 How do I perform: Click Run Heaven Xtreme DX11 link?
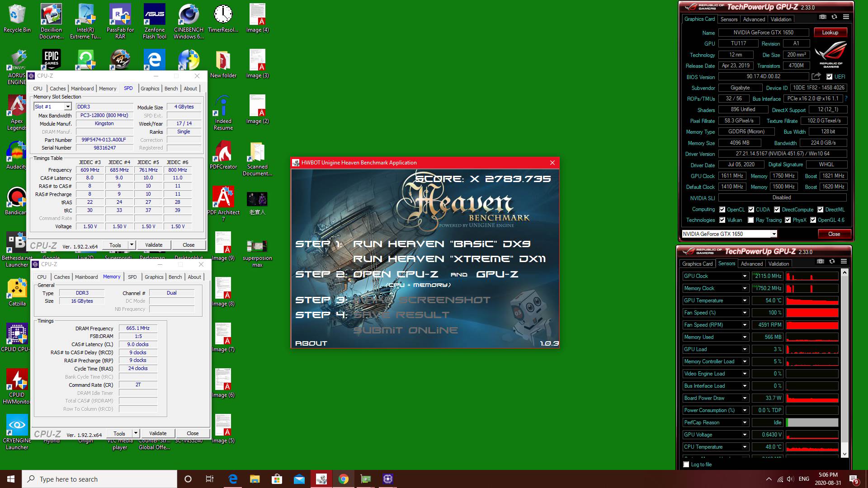pos(449,259)
